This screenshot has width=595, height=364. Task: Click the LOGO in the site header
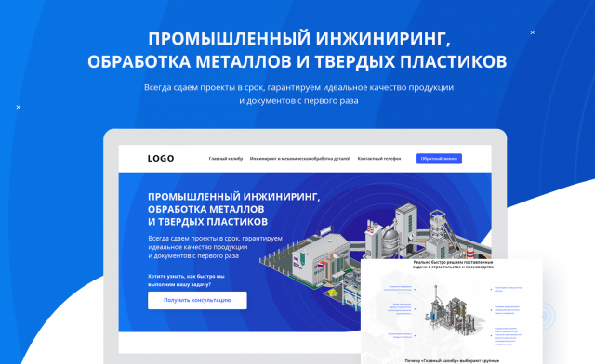coord(161,159)
